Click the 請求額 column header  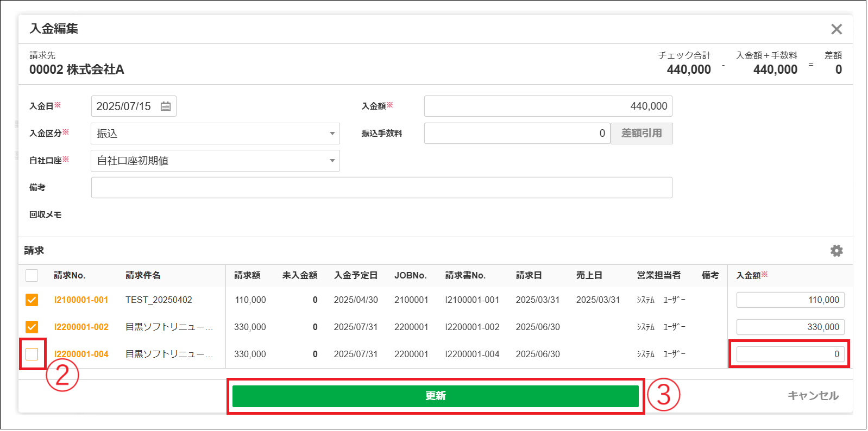point(247,275)
